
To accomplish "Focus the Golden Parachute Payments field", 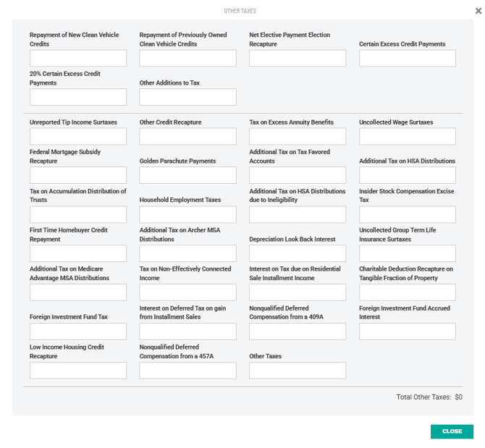I will pos(187,175).
